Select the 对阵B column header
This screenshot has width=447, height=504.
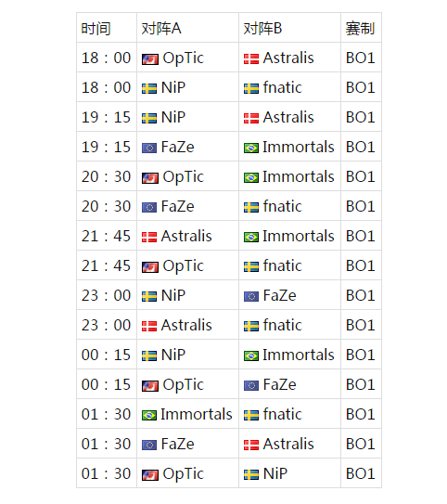click(262, 29)
